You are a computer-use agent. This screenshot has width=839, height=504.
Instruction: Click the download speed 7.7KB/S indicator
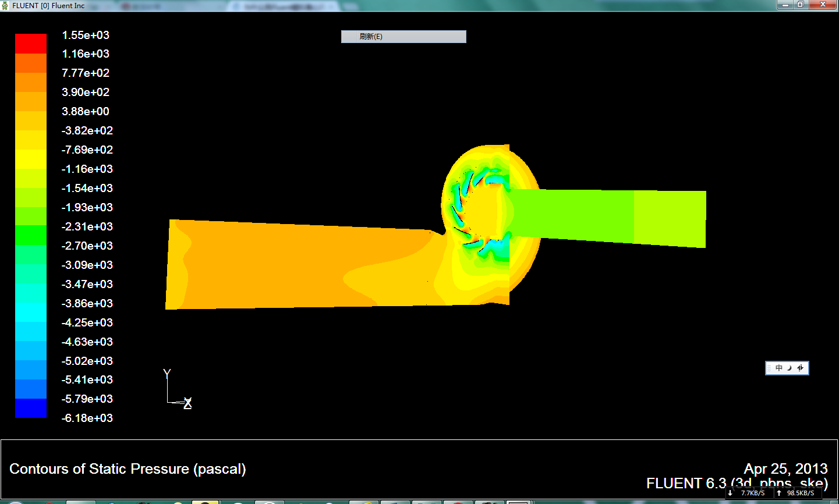tap(748, 493)
